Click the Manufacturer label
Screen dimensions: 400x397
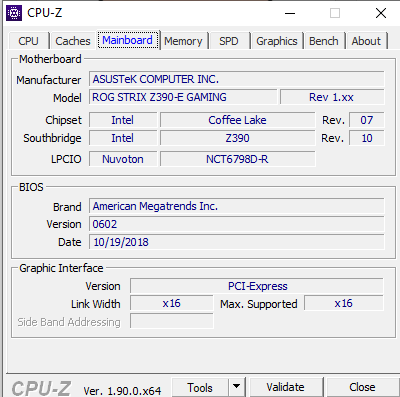(x=49, y=80)
